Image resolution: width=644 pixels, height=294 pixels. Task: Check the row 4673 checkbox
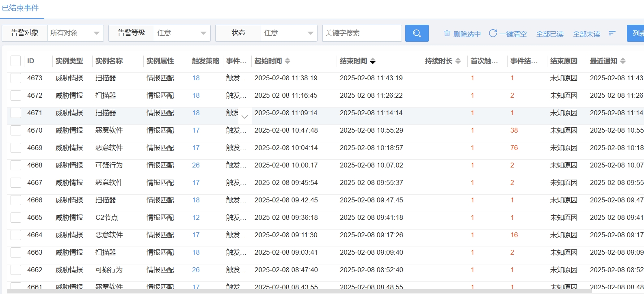16,78
